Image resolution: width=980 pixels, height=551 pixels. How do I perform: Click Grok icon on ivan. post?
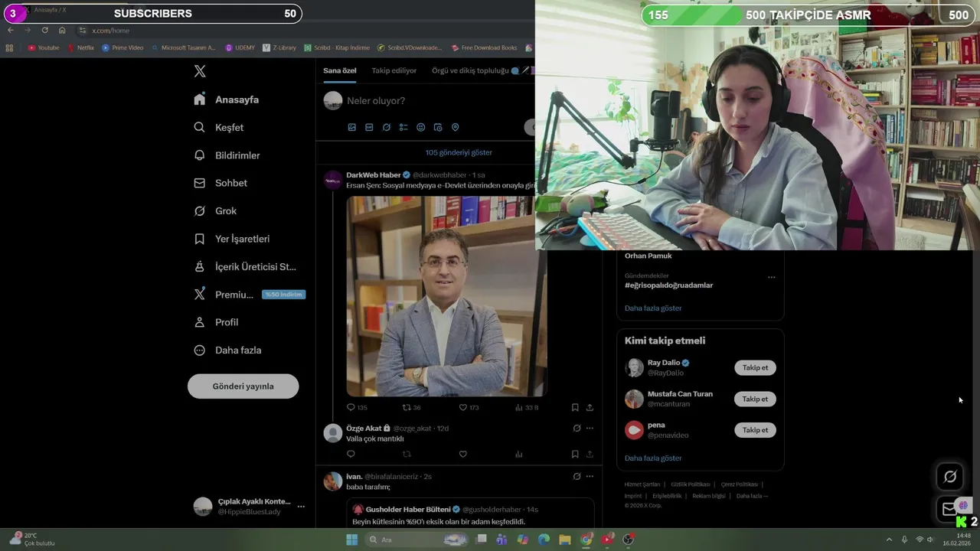click(x=577, y=477)
